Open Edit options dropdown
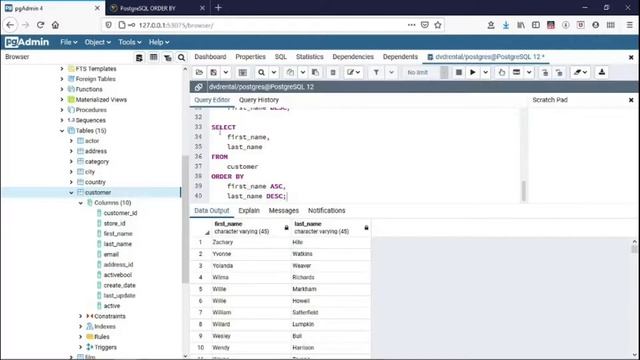640x360 pixels. [x=353, y=72]
